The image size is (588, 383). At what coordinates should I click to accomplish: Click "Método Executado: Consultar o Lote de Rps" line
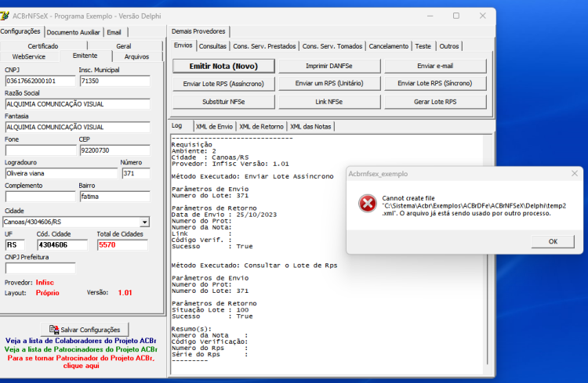[254, 266]
